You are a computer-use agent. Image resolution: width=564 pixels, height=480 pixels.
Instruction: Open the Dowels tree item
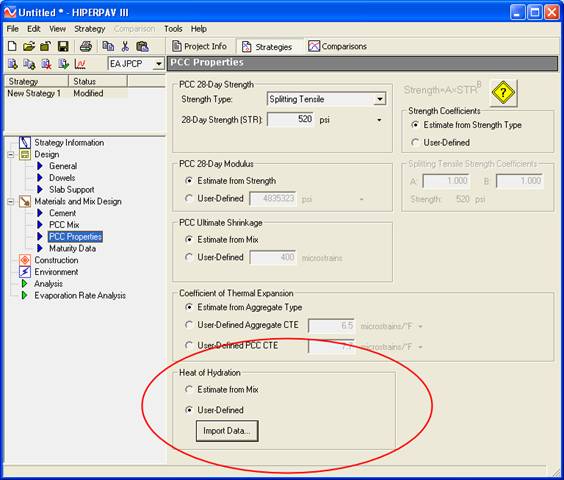(62, 178)
